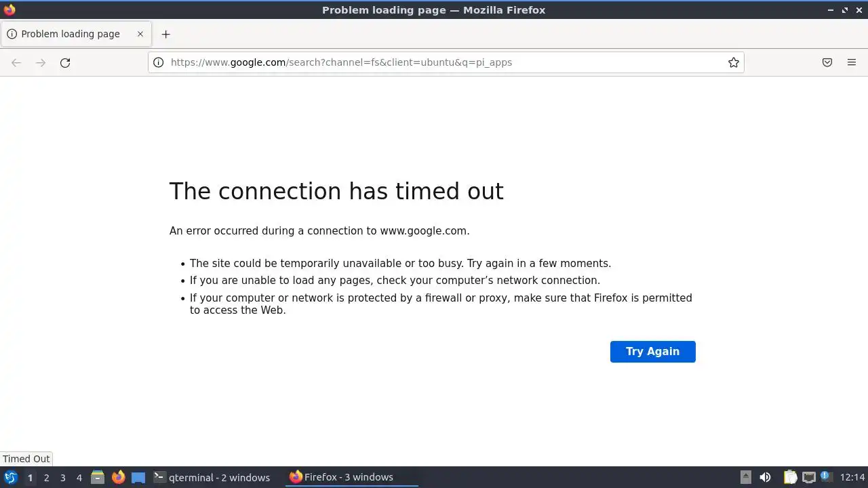This screenshot has width=868, height=488.
Task: Open the LXQt application menu
Action: pos(10,477)
